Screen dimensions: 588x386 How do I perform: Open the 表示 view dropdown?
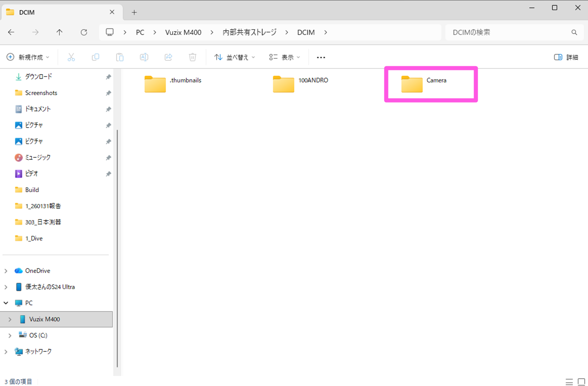[284, 57]
